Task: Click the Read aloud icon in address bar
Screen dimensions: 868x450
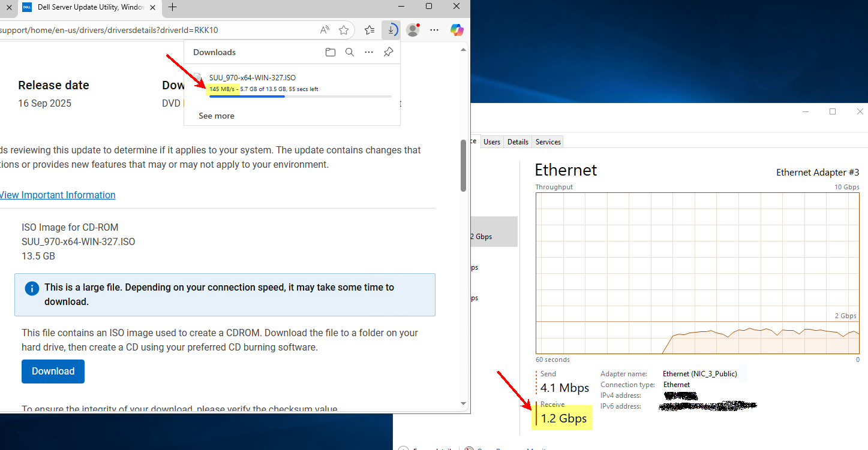Action: coord(325,30)
